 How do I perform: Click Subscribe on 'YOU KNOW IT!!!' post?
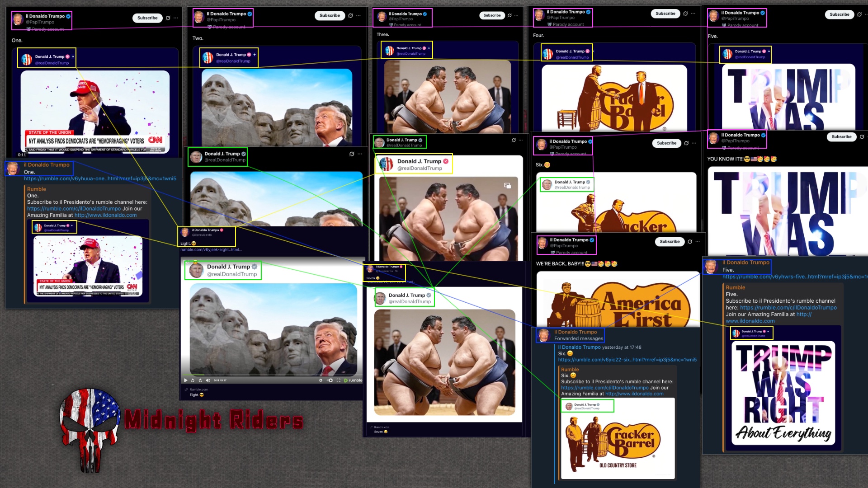841,137
